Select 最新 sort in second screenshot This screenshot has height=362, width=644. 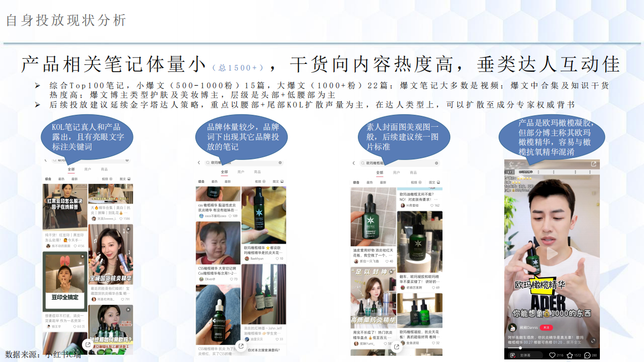[x=227, y=181]
